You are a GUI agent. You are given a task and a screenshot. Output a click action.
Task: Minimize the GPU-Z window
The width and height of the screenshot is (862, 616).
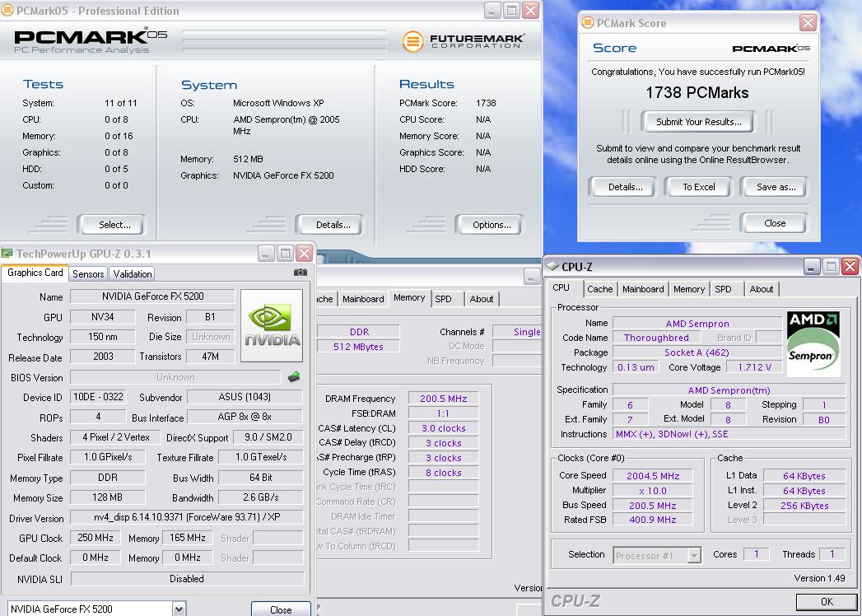click(x=266, y=254)
